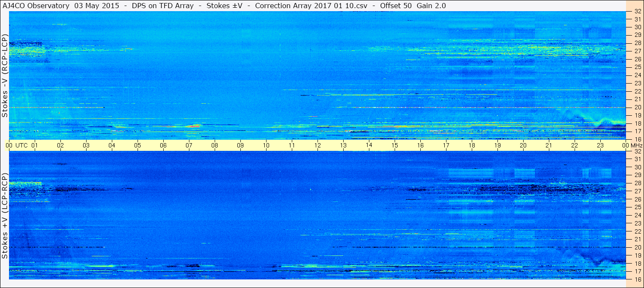
Task: Select the 05 hour marker on time axis
Action: pos(138,145)
